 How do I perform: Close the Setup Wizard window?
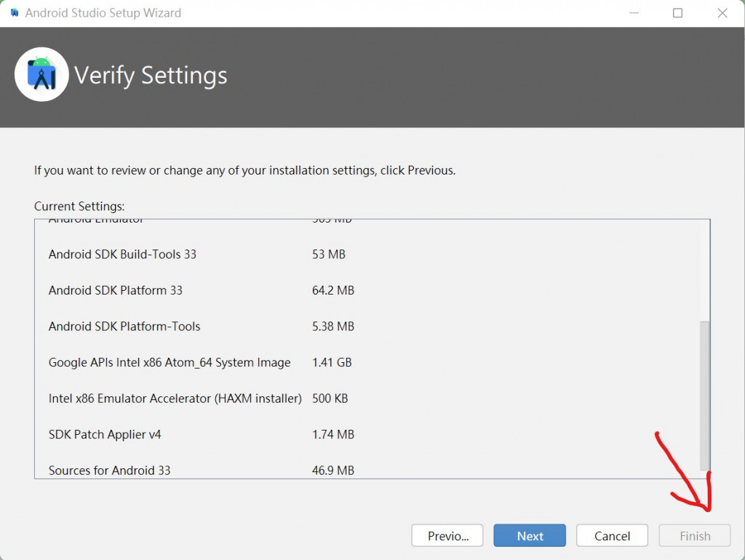tap(722, 13)
